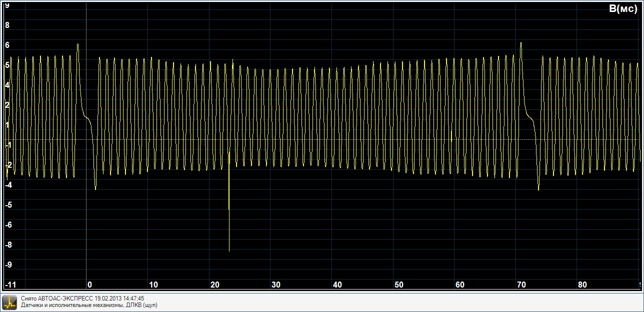The width and height of the screenshot is (644, 312).
Task: Click the tall sync peak near 70 ms
Action: 521,43
